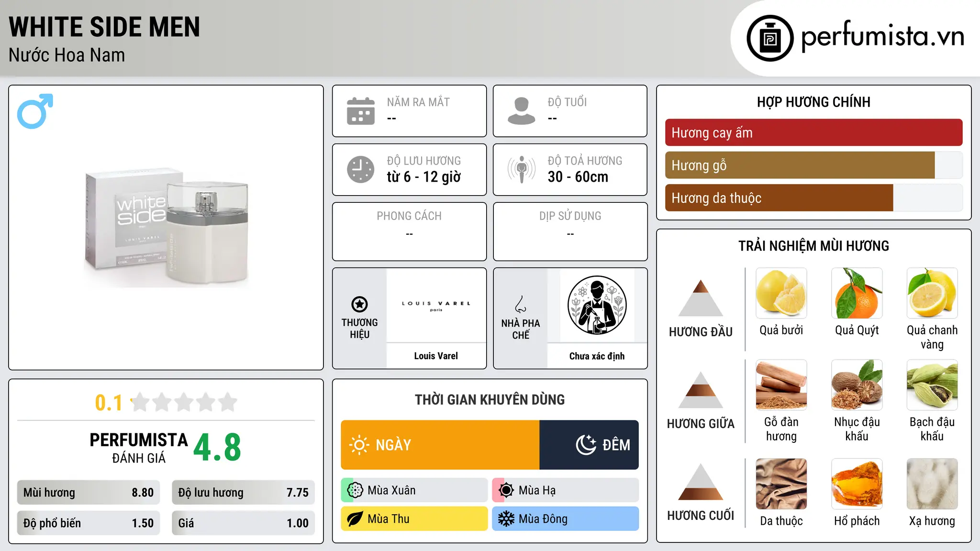
Task: Click the sun icon in Ngày bar
Action: pyautogui.click(x=359, y=445)
